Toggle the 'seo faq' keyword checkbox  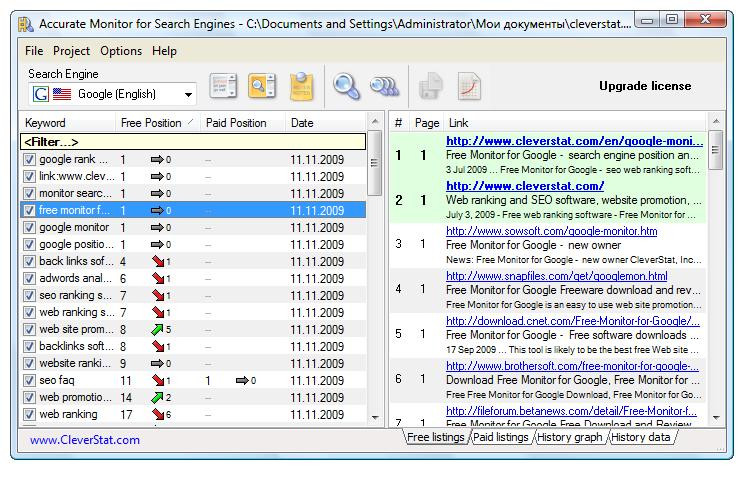pyautogui.click(x=29, y=381)
